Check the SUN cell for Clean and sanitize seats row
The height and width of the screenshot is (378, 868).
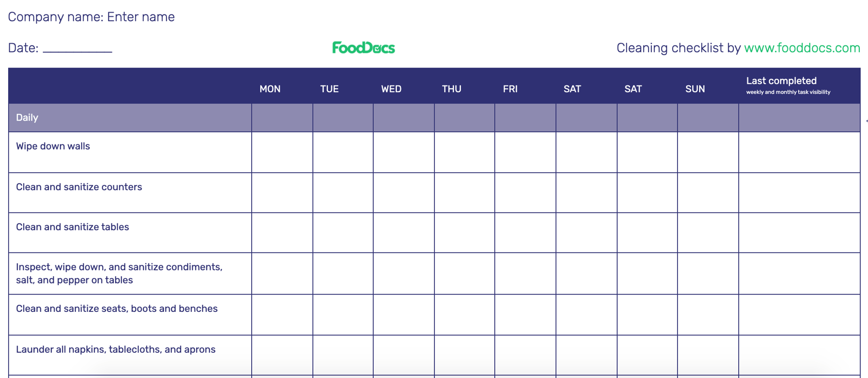pyautogui.click(x=708, y=315)
